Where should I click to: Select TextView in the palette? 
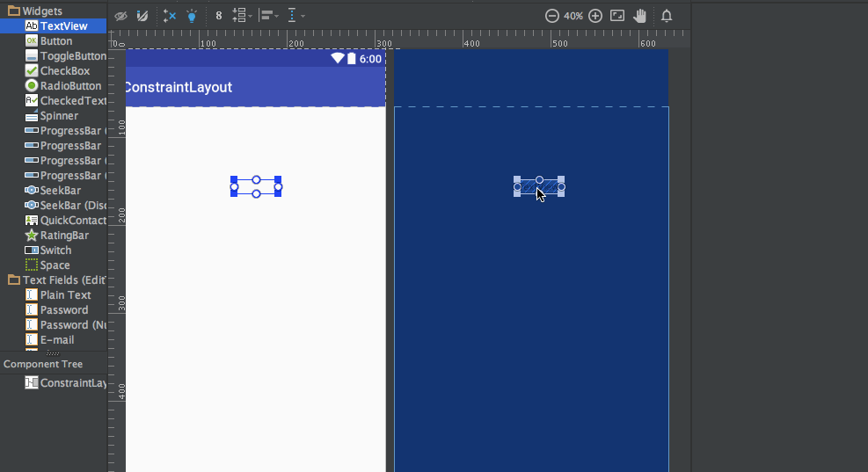pyautogui.click(x=53, y=26)
